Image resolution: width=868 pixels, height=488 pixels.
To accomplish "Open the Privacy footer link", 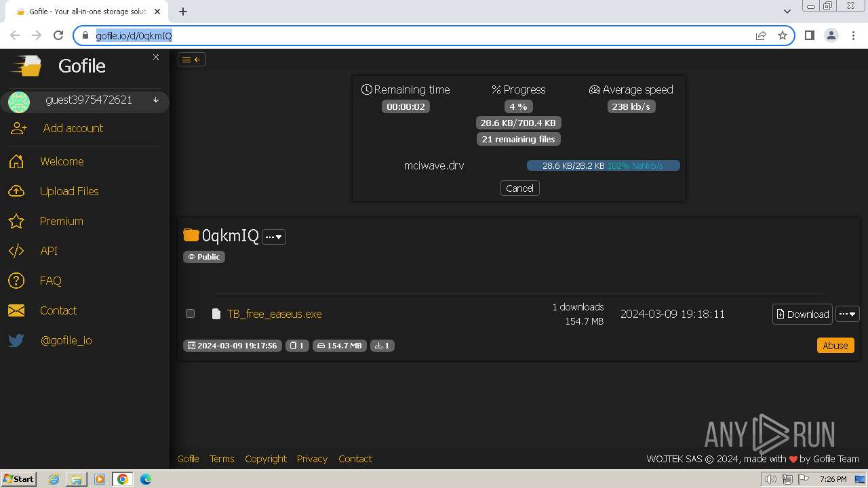I will pyautogui.click(x=312, y=459).
